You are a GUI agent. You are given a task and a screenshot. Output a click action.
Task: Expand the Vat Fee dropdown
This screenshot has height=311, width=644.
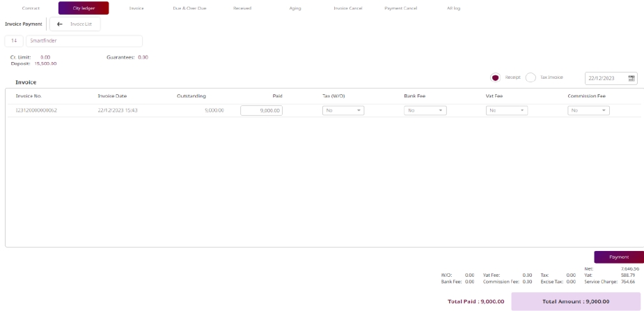[x=506, y=110]
